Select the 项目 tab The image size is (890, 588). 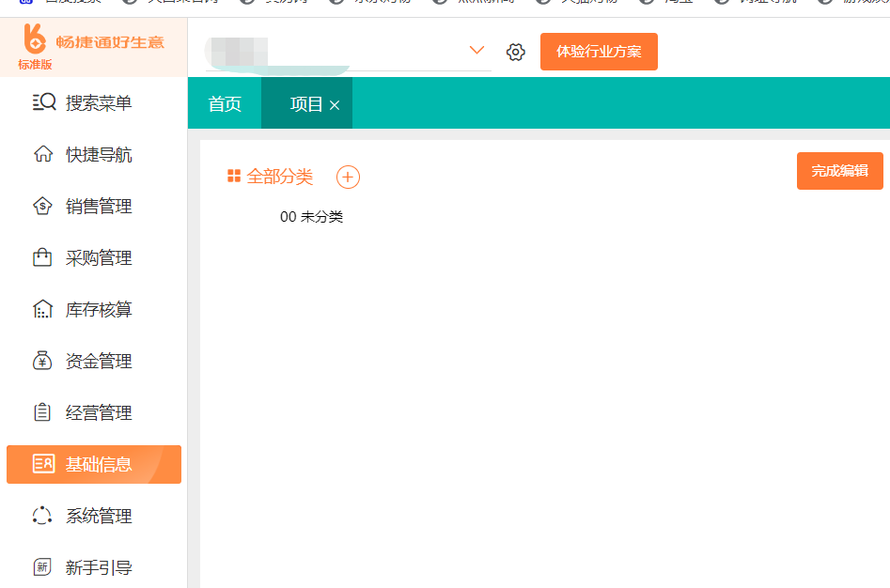(x=306, y=103)
